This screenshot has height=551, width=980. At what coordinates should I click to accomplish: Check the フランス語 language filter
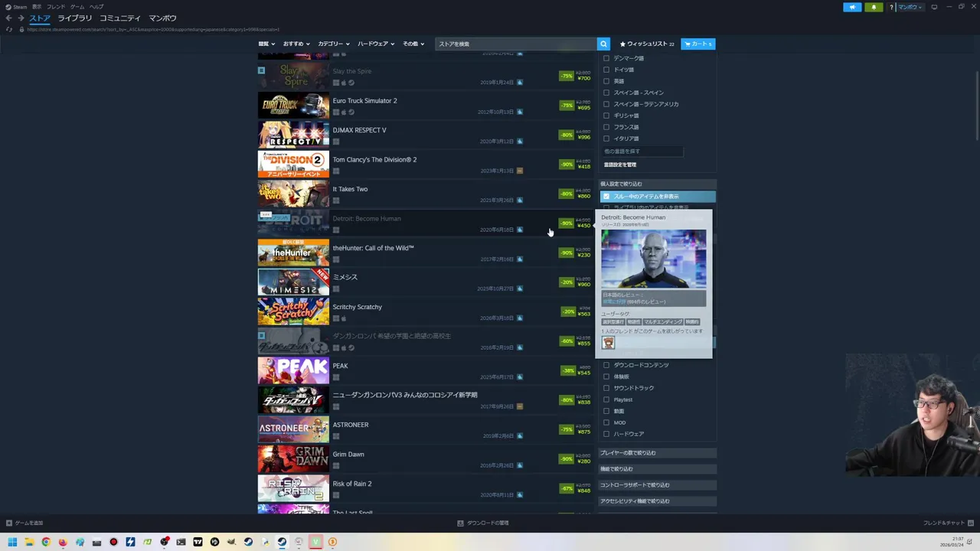(x=606, y=127)
